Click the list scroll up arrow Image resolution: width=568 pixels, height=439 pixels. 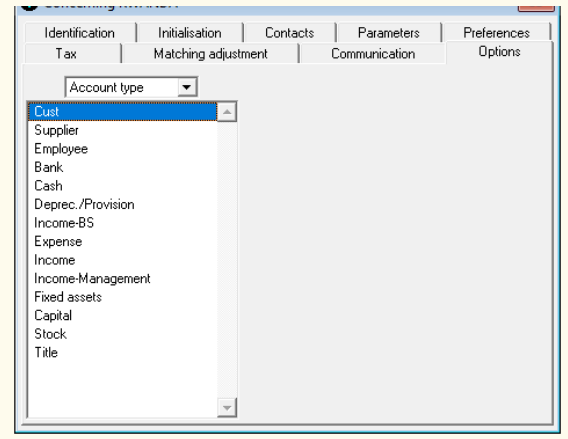click(227, 112)
